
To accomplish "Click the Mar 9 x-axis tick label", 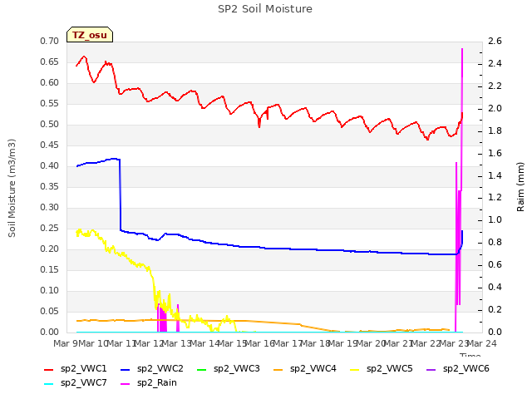I will tap(66, 343).
